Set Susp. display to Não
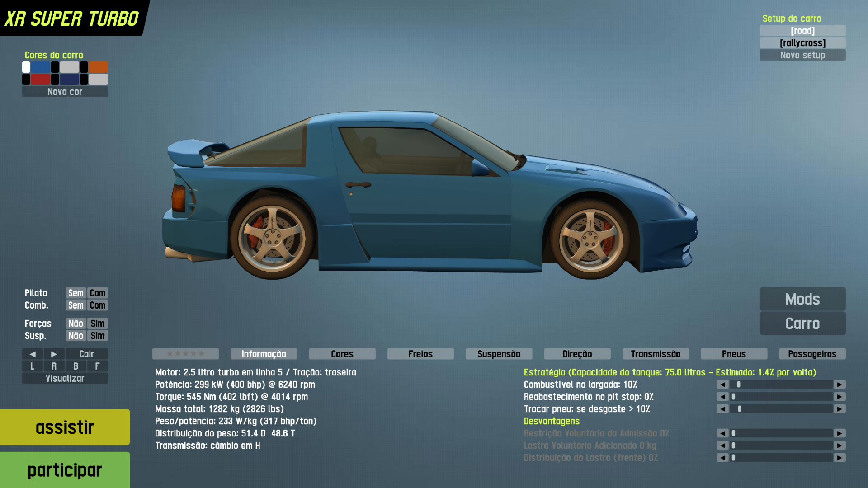 pyautogui.click(x=75, y=336)
